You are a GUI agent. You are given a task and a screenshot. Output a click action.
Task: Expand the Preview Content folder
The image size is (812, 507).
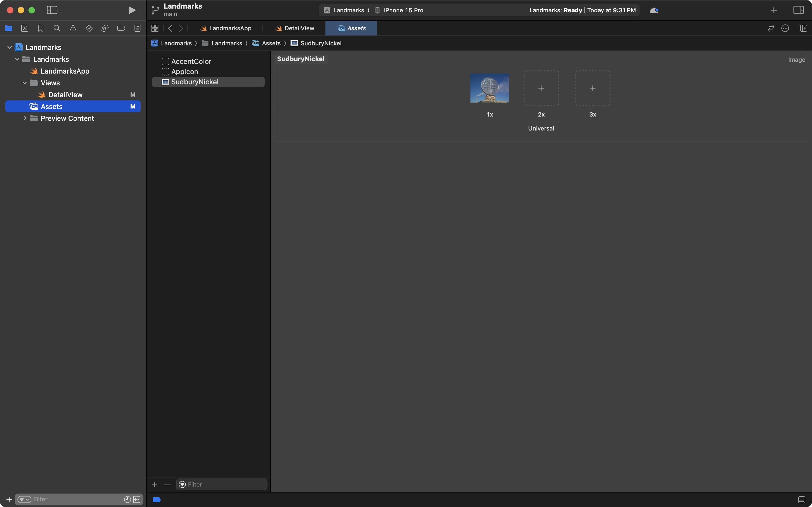25,118
